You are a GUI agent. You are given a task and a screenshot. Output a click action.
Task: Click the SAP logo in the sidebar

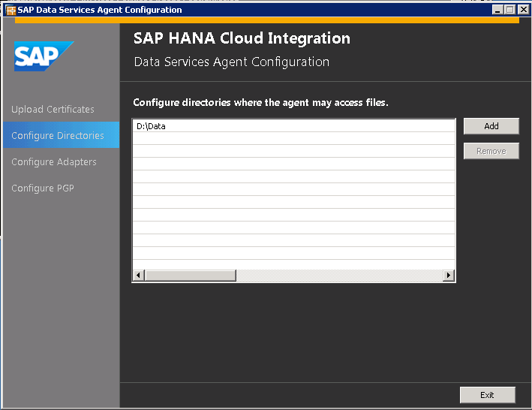(x=44, y=56)
